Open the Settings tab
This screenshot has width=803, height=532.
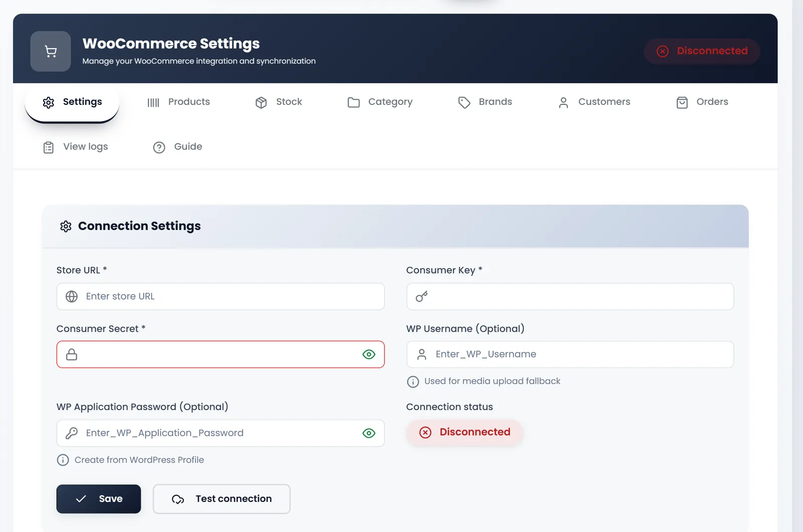72,102
